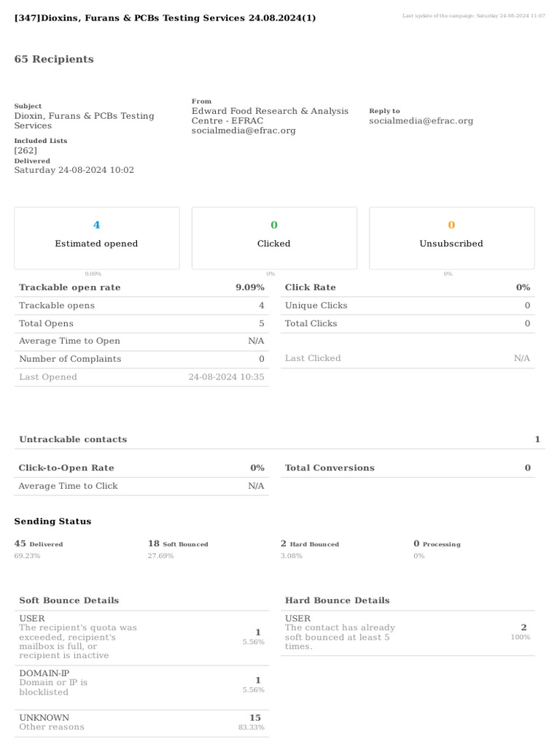Click the DOMAIN-IP soft bounce entry
The image size is (560, 747).
click(141, 683)
